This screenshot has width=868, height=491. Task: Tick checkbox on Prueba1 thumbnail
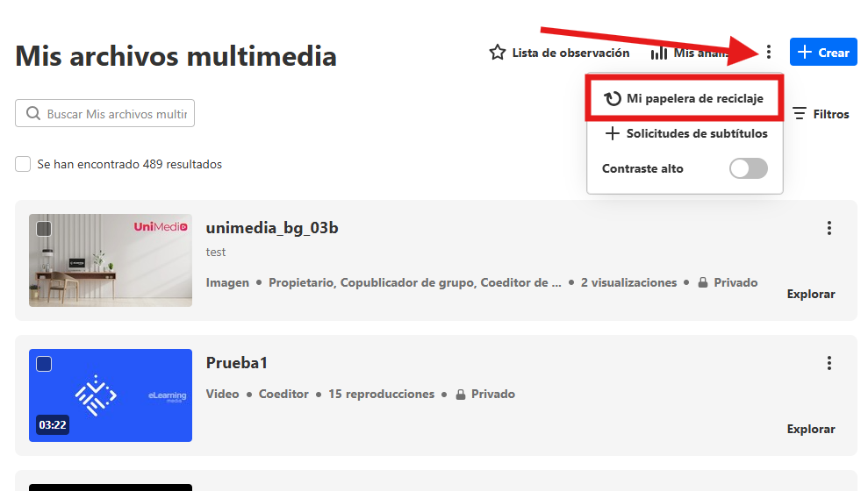[44, 364]
